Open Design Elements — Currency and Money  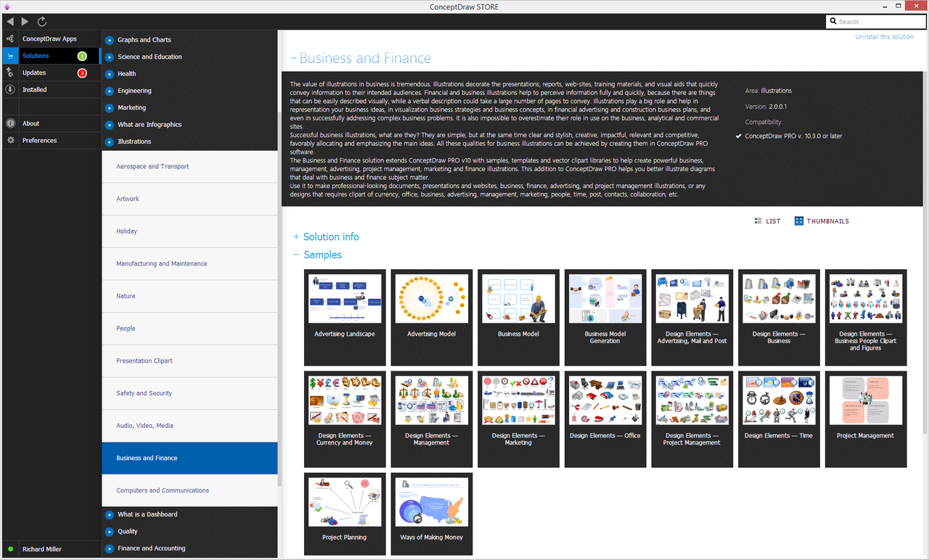point(345,419)
